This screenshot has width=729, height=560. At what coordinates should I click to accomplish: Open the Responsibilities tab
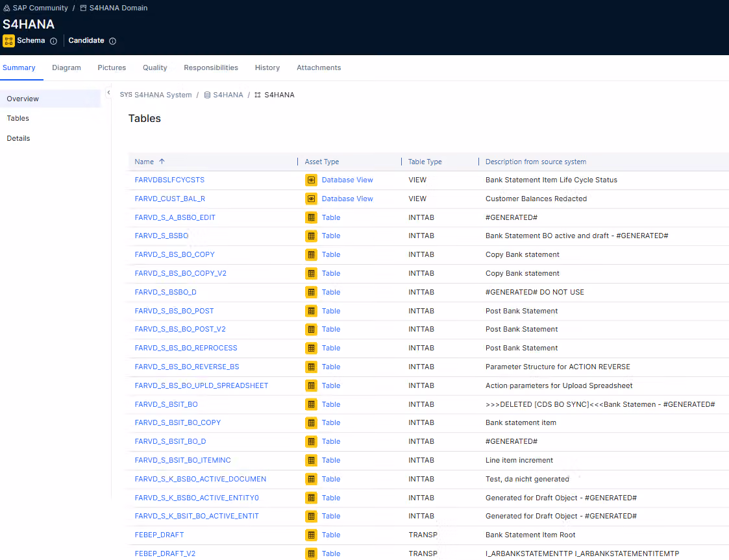(210, 68)
